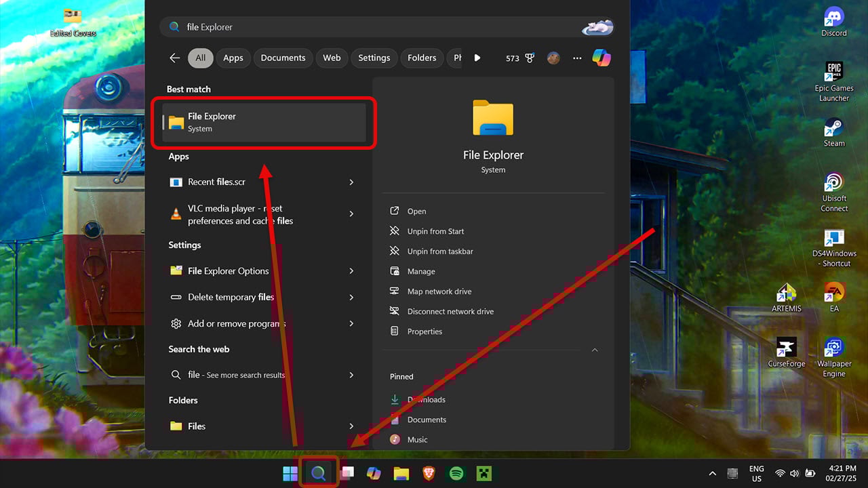Launch Minecraft from the taskbar
The width and height of the screenshot is (868, 488).
(484, 474)
